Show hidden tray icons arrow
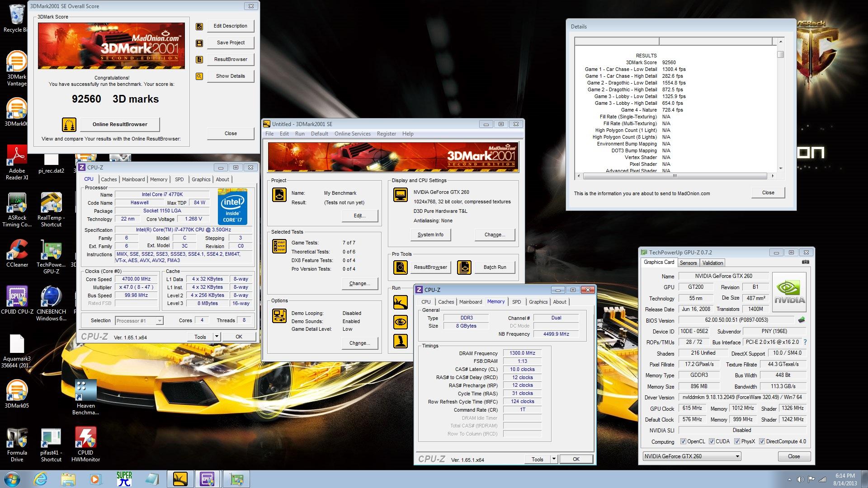Image resolution: width=868 pixels, height=488 pixels. pyautogui.click(x=789, y=479)
